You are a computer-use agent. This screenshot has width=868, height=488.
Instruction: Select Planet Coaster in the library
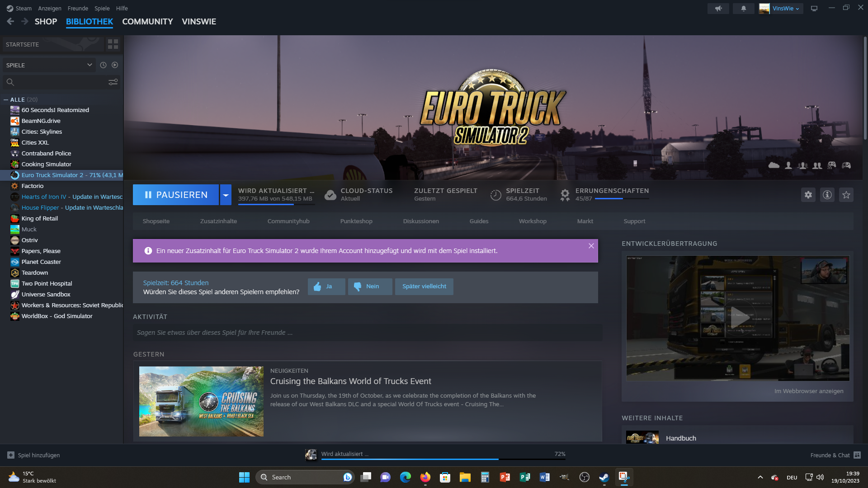point(41,262)
